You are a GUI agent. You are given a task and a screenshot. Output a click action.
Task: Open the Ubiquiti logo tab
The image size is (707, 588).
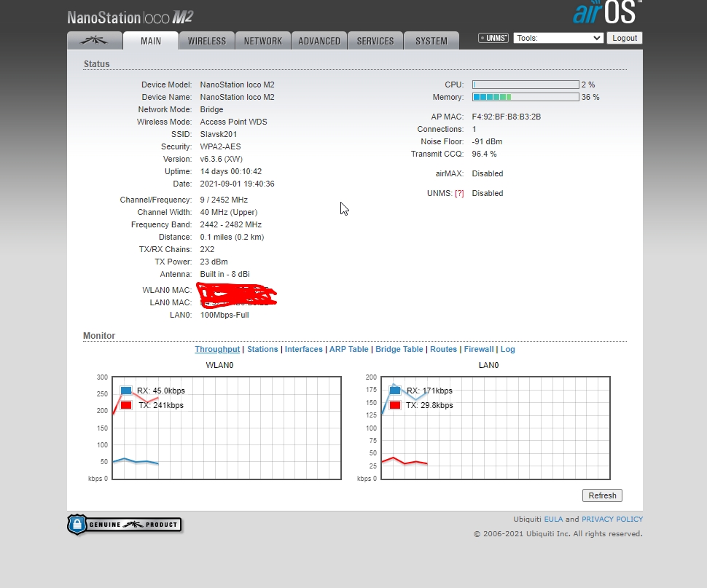[95, 41]
